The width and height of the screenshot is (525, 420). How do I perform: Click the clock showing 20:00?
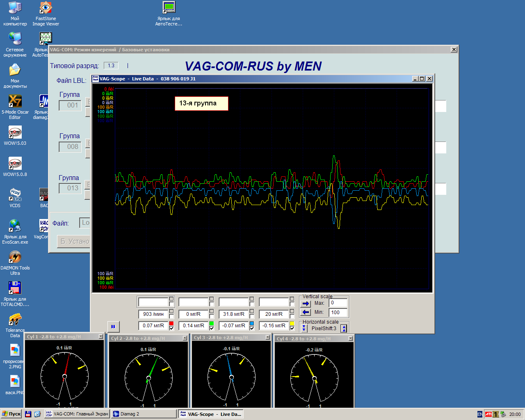515,414
